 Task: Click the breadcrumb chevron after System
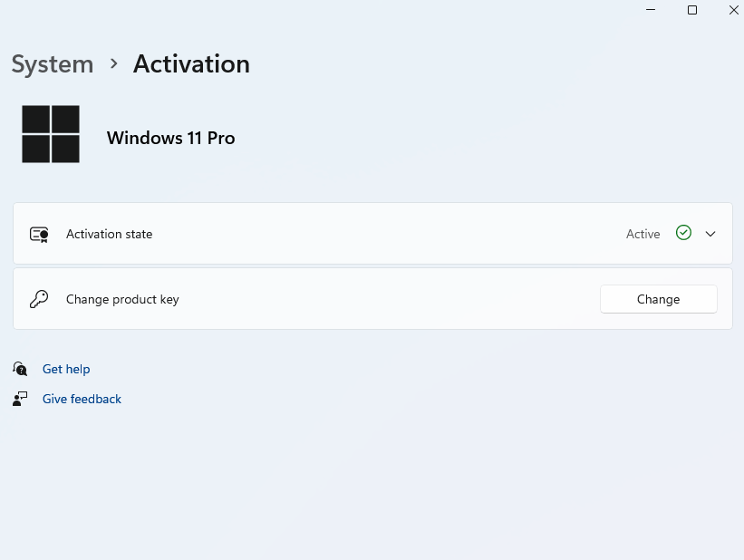pyautogui.click(x=112, y=64)
